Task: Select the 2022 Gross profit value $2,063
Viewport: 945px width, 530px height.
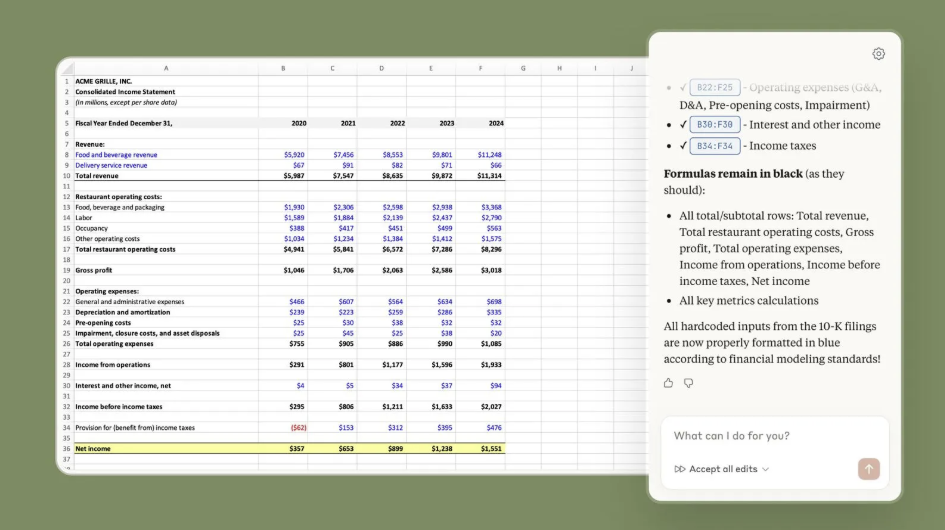Action: point(392,271)
